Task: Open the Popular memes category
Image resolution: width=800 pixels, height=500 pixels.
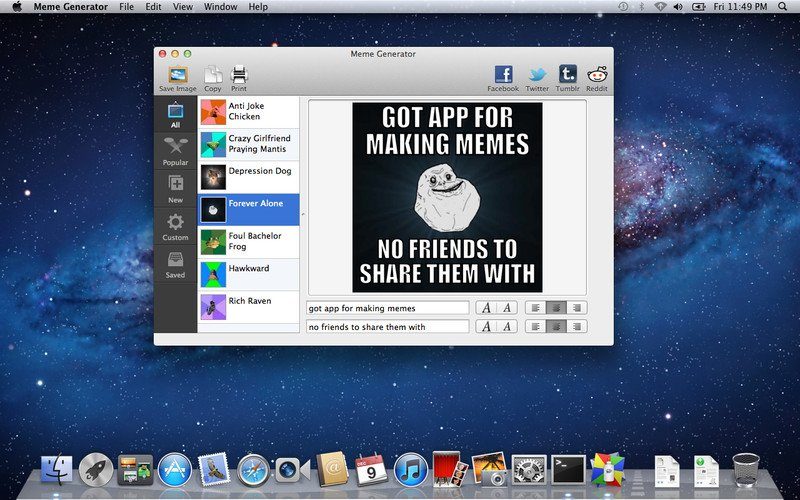Action: 176,152
